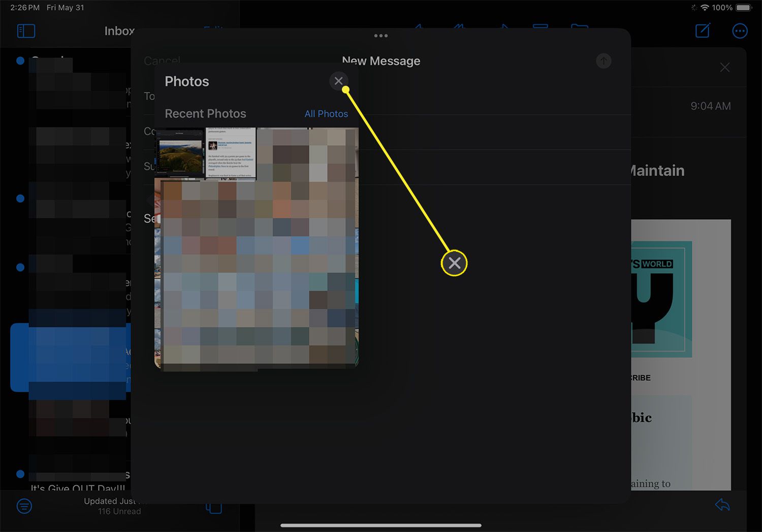762x532 pixels.
Task: Open the It's Give OUT Day email
Action: (77, 487)
